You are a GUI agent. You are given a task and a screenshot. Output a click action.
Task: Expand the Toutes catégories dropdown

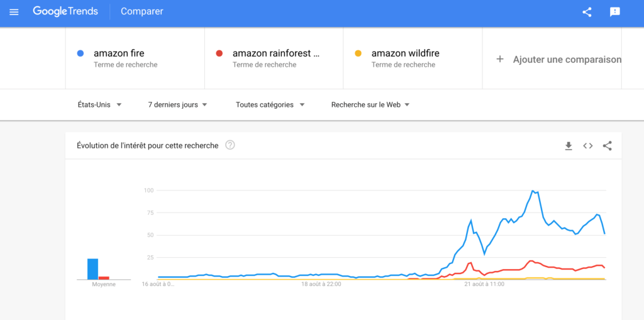coord(270,105)
